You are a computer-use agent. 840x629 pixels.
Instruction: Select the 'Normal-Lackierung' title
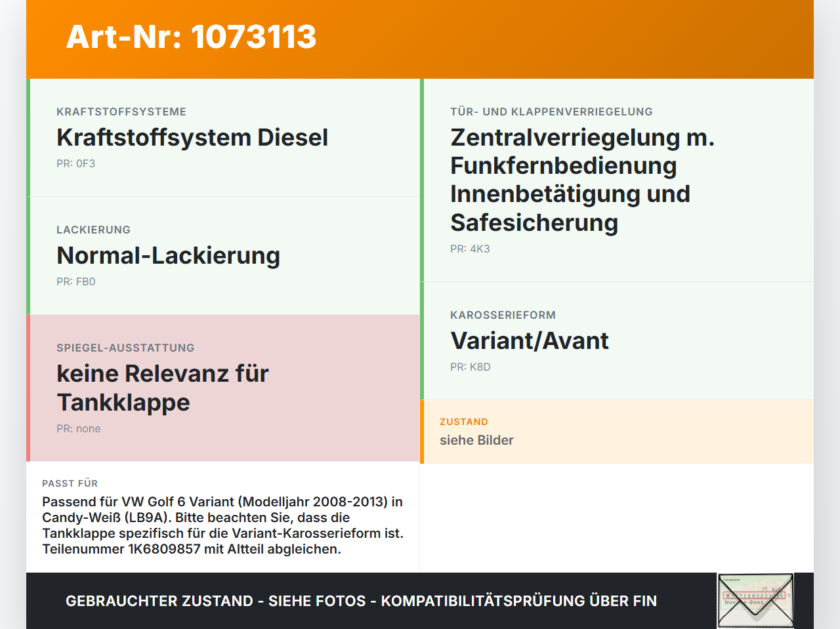[169, 256]
